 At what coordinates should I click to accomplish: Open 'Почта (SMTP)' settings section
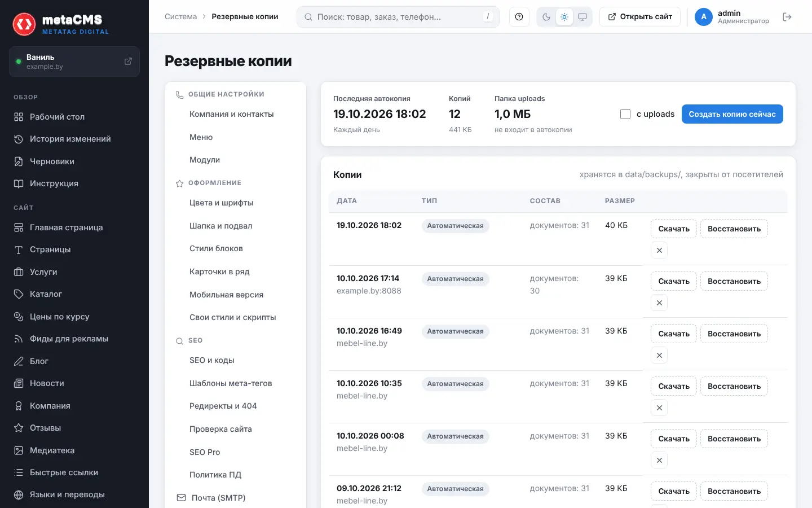point(236,498)
